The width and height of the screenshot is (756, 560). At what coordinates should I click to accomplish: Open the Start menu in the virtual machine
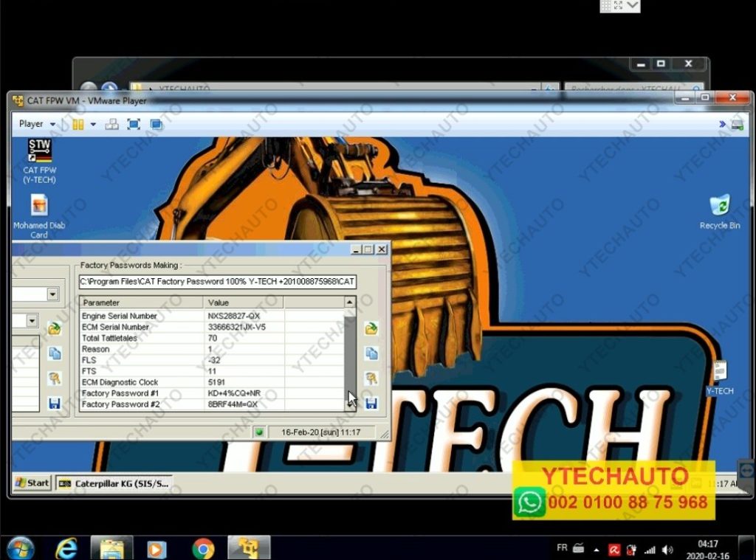pos(32,483)
